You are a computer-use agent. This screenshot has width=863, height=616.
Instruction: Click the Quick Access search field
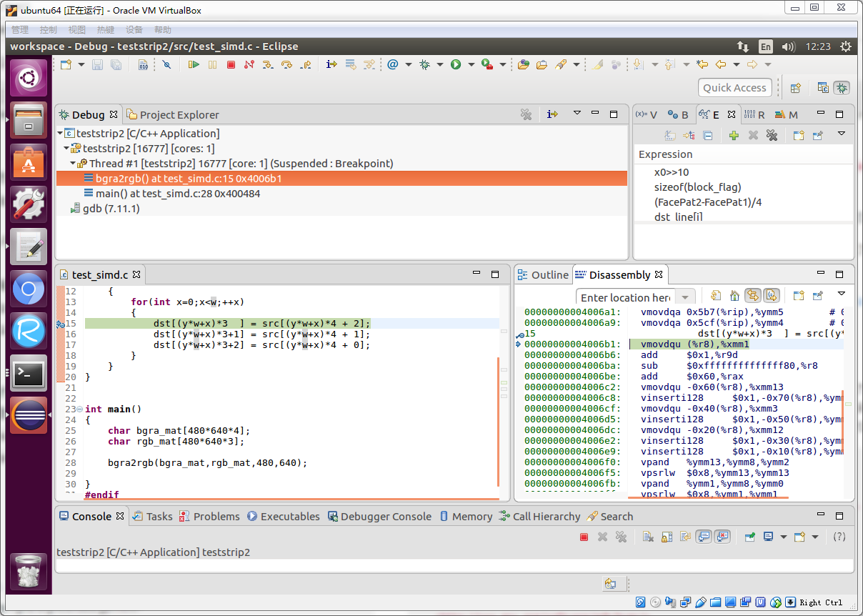point(734,87)
